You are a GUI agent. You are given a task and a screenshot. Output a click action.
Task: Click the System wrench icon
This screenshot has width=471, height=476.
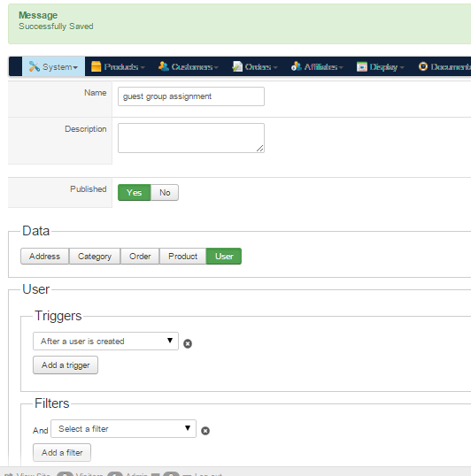click(x=35, y=66)
